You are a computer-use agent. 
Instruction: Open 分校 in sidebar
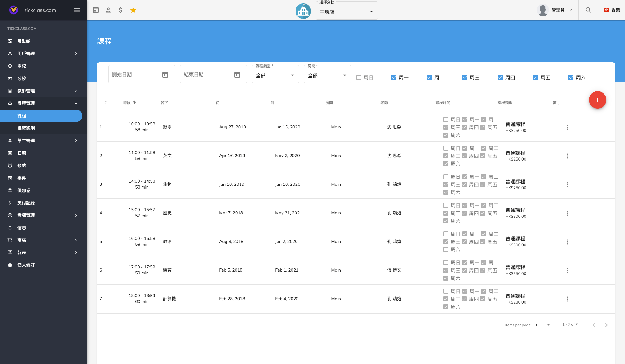(x=44, y=78)
